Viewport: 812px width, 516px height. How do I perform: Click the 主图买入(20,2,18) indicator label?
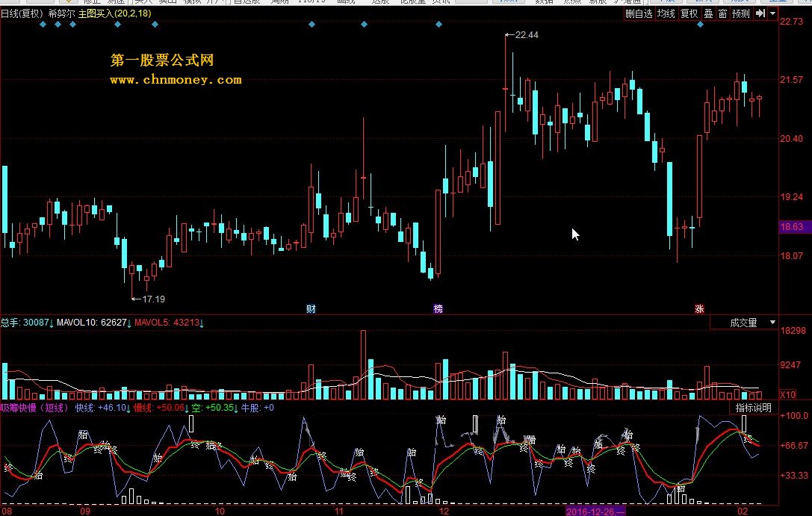(x=115, y=13)
